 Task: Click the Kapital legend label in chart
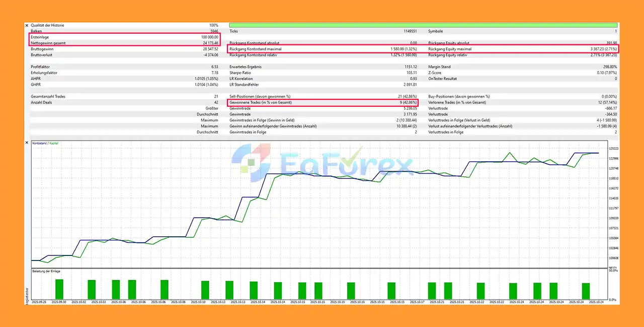tap(54, 144)
